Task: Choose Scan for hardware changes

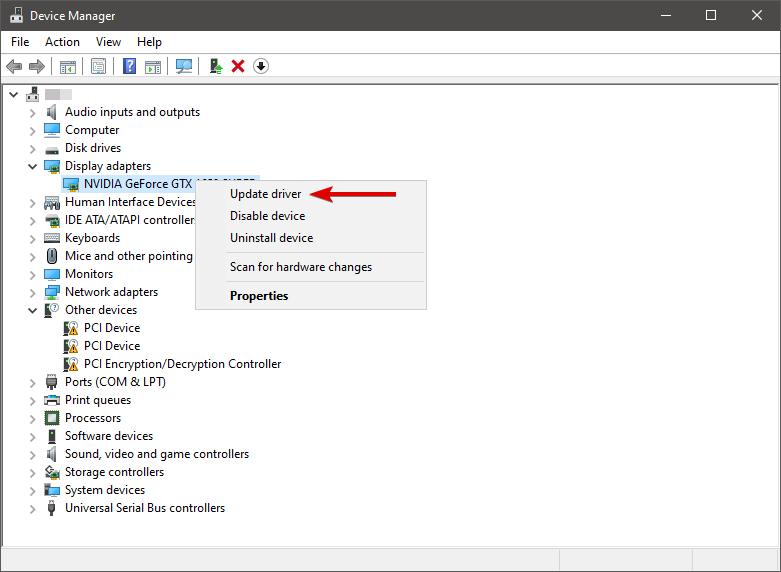Action: [x=311, y=267]
